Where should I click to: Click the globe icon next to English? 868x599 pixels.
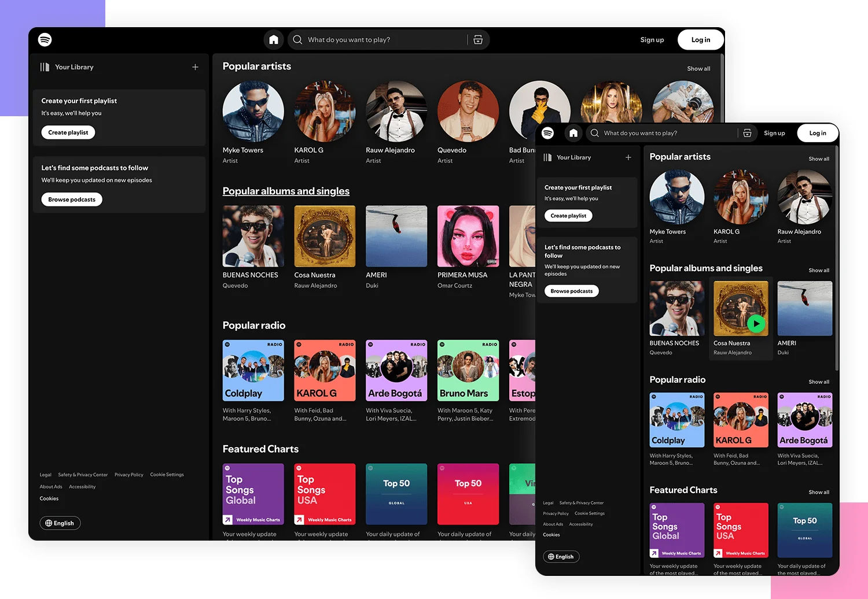point(49,523)
